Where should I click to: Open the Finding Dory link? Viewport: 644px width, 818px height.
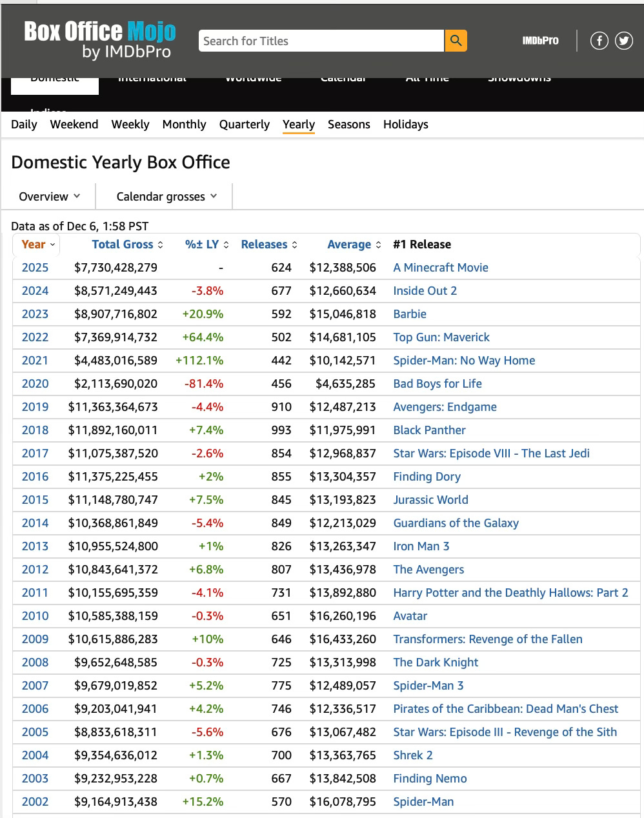[427, 477]
